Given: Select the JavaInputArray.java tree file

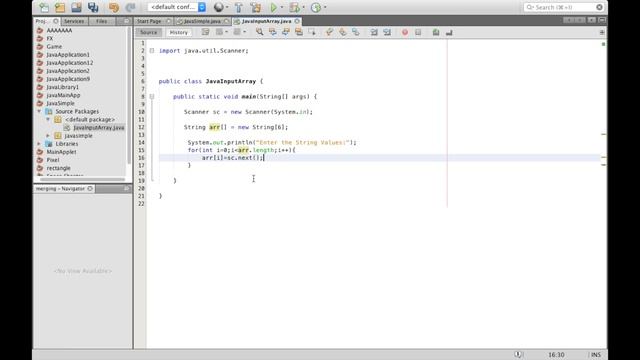Looking at the screenshot, I should (x=99, y=127).
